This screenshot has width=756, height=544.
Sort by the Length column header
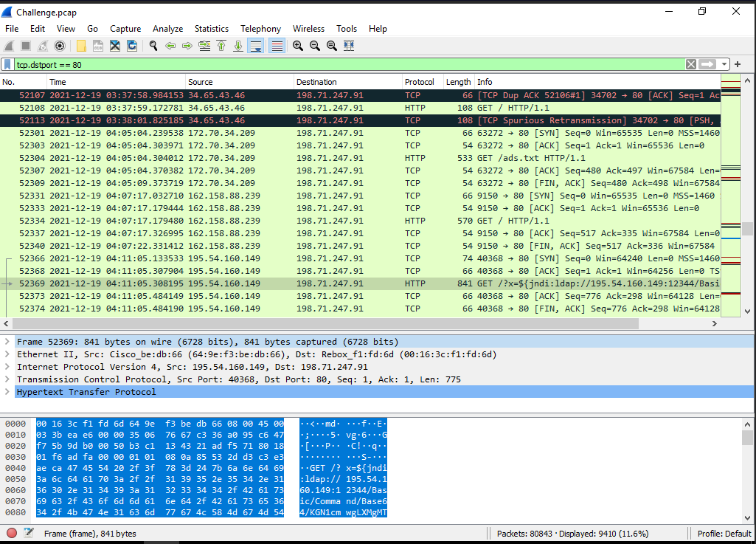click(459, 82)
